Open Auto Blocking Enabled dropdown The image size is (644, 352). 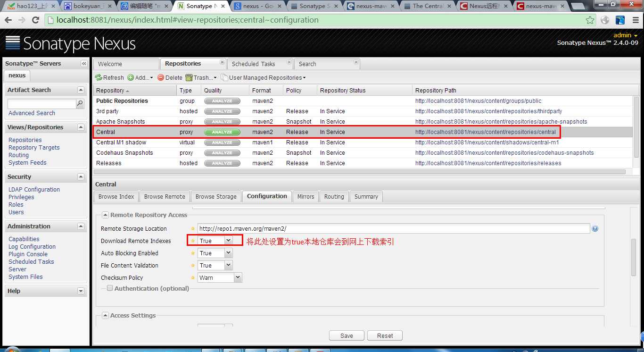(229, 253)
